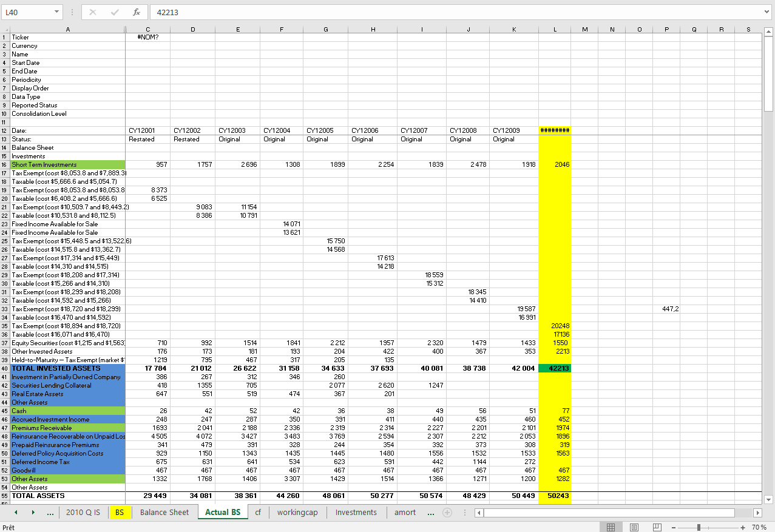Screen dimensions: 775x532
Task: Switch to the workingcap sheet tab
Action: point(297,513)
